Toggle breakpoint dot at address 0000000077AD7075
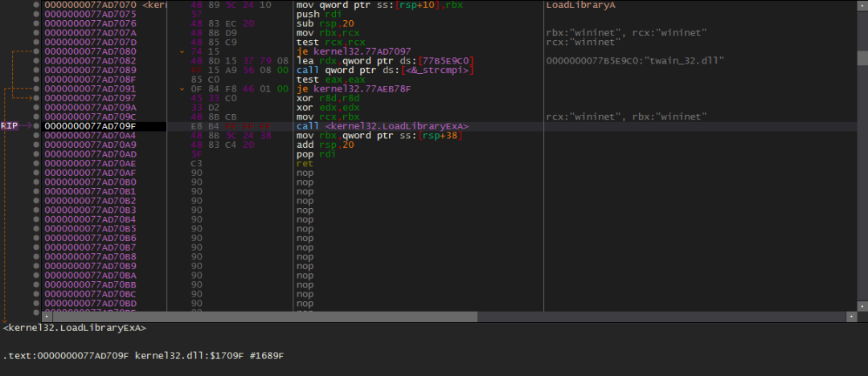The height and width of the screenshot is (376, 868). (36, 14)
